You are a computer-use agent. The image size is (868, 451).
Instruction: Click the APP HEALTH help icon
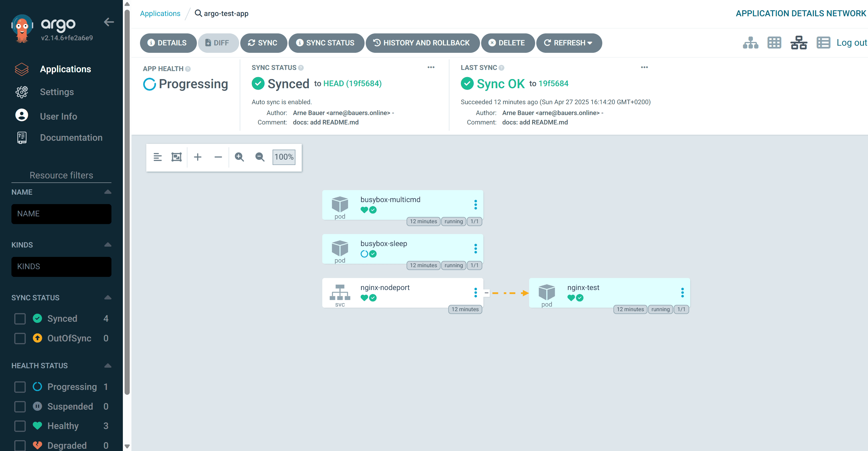click(x=188, y=69)
